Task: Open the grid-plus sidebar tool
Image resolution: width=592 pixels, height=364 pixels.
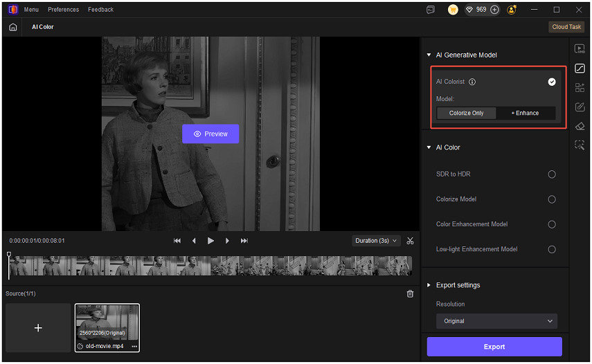Action: pos(580,88)
